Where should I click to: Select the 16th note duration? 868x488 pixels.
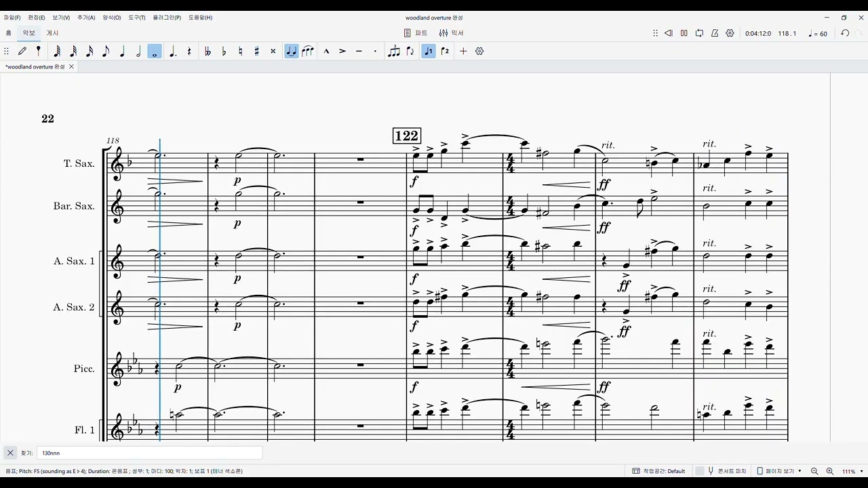pos(90,51)
